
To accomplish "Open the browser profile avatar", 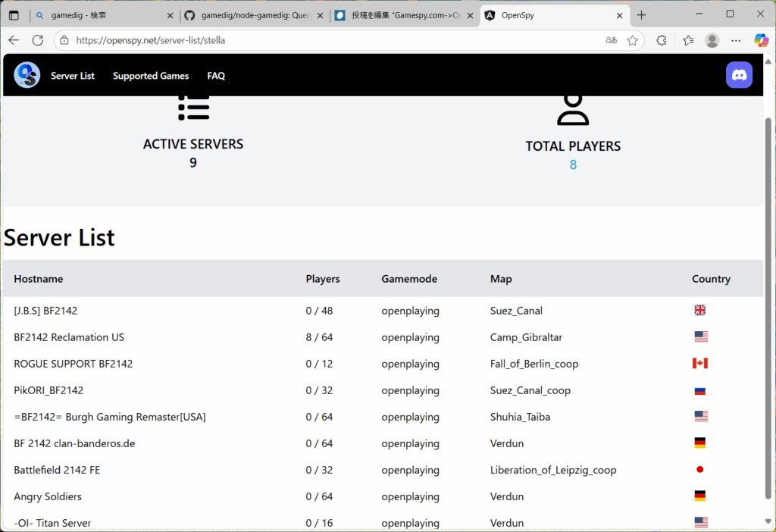I will (x=712, y=41).
